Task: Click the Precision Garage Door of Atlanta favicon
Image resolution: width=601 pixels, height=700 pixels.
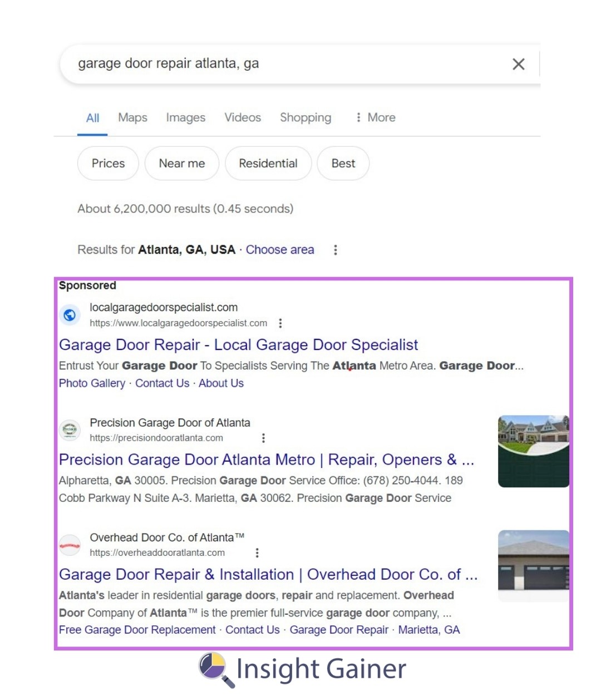Action: (70, 430)
